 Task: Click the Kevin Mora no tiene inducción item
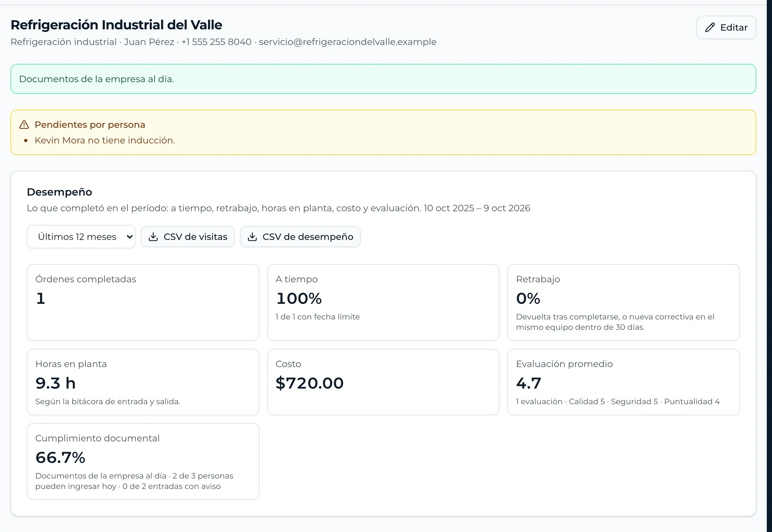(x=105, y=140)
